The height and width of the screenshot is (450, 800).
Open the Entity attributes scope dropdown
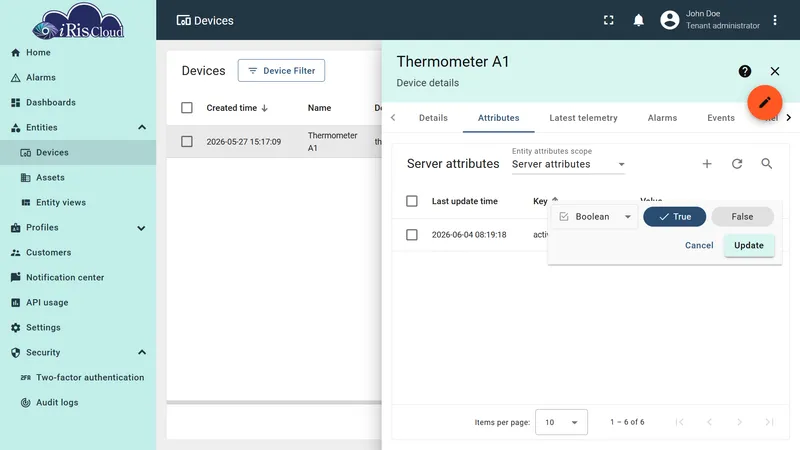568,164
